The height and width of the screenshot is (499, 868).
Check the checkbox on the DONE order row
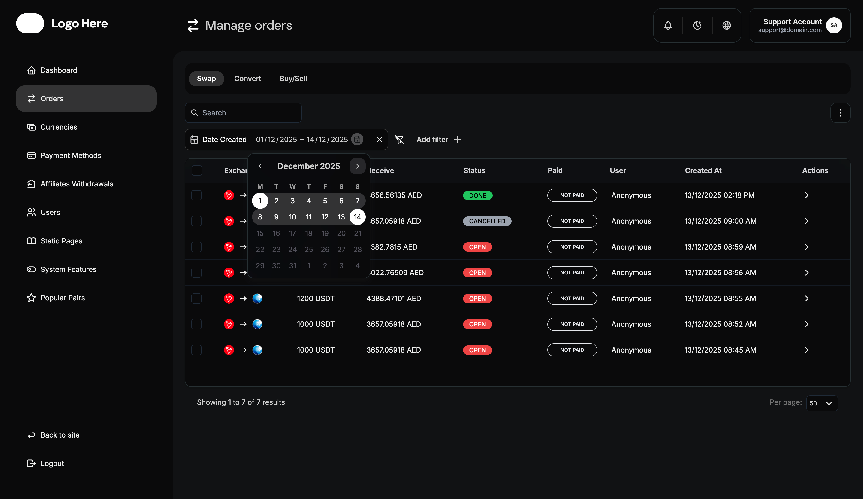coord(196,195)
